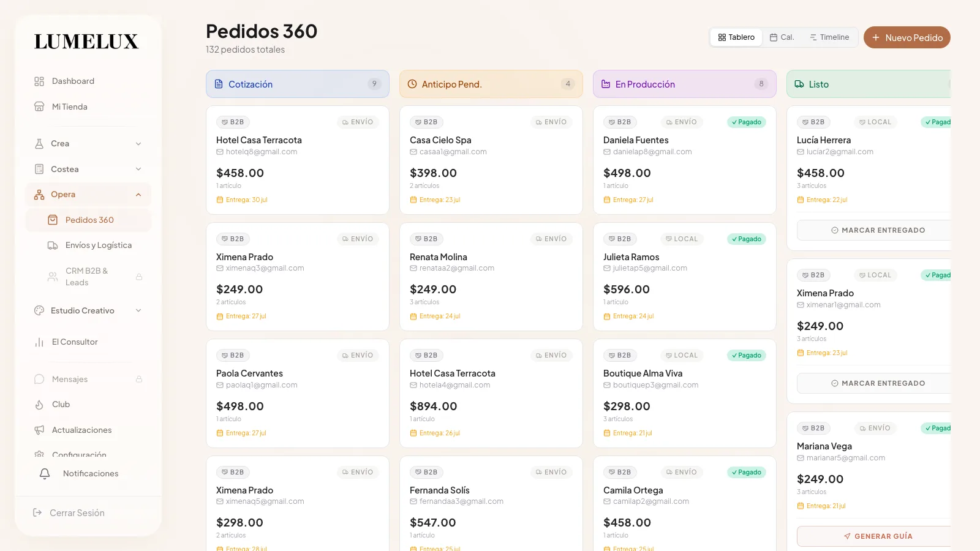
Task: Mark Lucía Herrera order as entregado
Action: click(x=877, y=230)
